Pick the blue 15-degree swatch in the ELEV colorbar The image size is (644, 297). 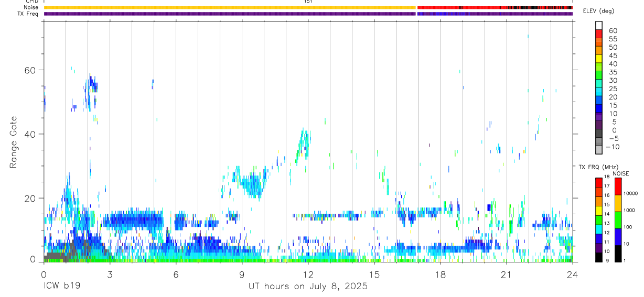pyautogui.click(x=599, y=108)
